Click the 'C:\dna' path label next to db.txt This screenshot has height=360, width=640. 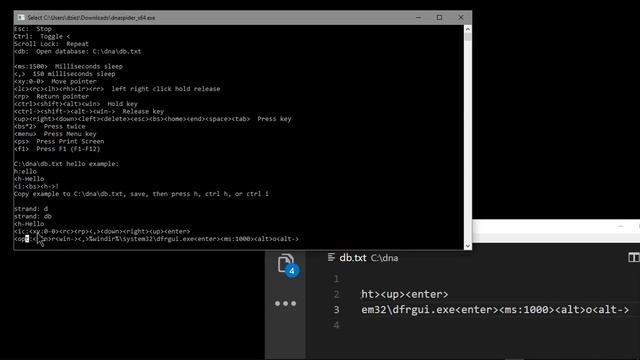click(384, 258)
